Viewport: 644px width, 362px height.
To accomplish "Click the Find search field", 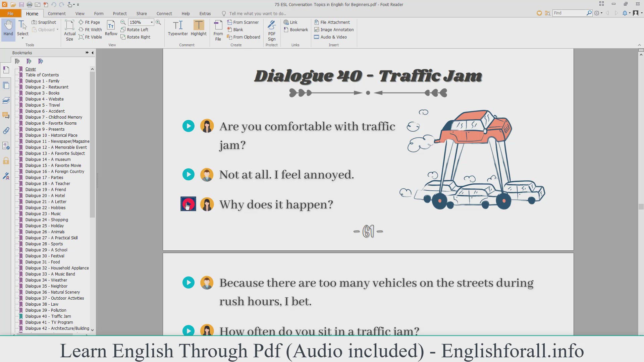I will (x=569, y=13).
